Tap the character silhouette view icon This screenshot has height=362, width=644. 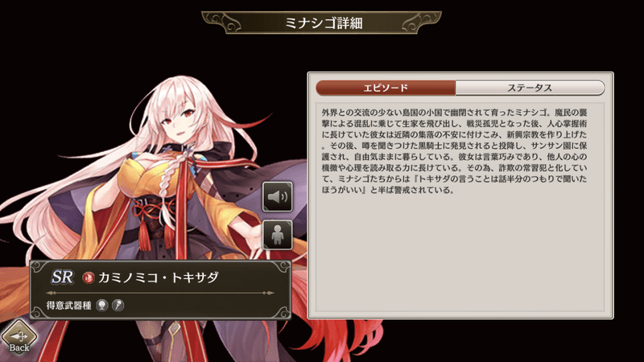click(277, 235)
